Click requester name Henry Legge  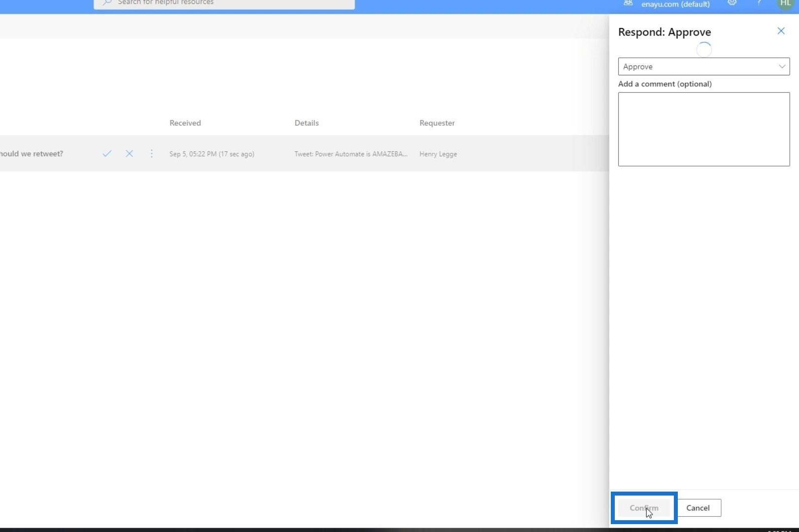pos(438,154)
